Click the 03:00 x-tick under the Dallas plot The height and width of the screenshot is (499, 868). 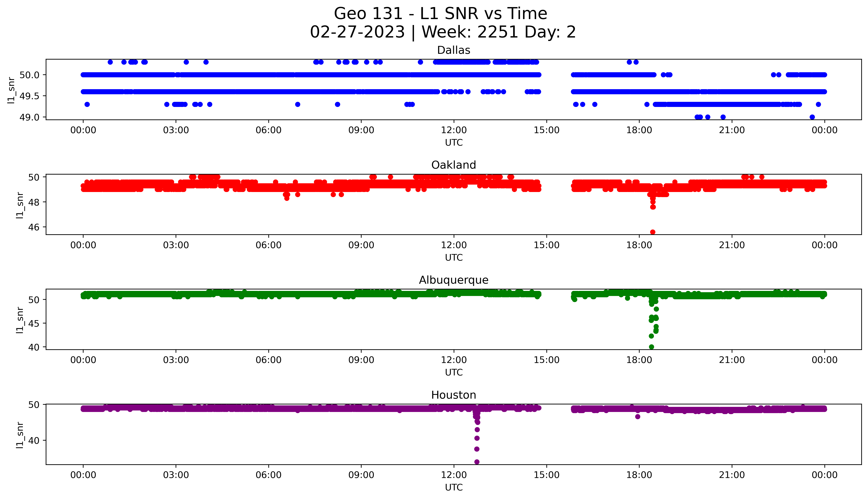click(176, 130)
